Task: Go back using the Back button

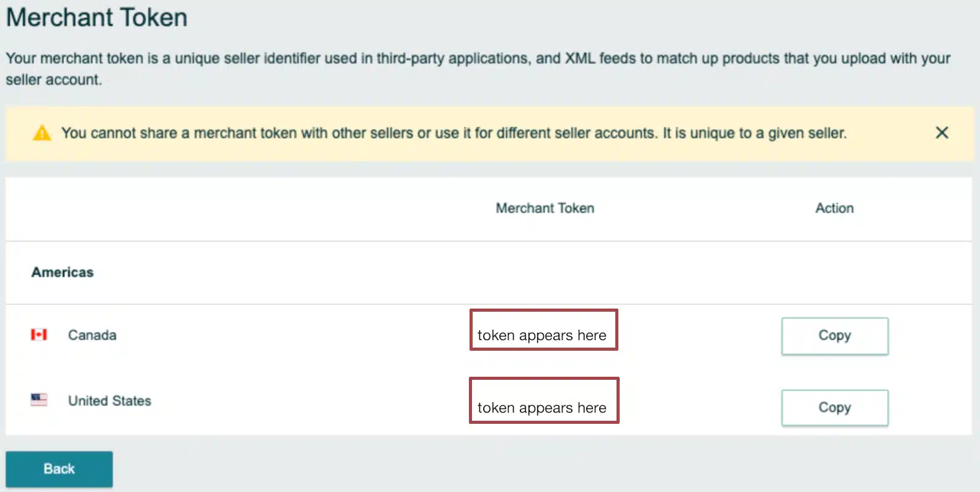Action: click(x=59, y=469)
